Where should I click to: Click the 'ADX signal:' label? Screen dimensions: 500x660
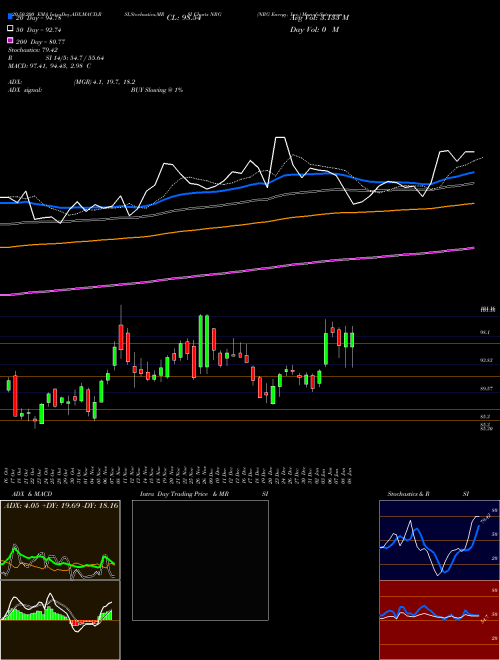coord(25,90)
